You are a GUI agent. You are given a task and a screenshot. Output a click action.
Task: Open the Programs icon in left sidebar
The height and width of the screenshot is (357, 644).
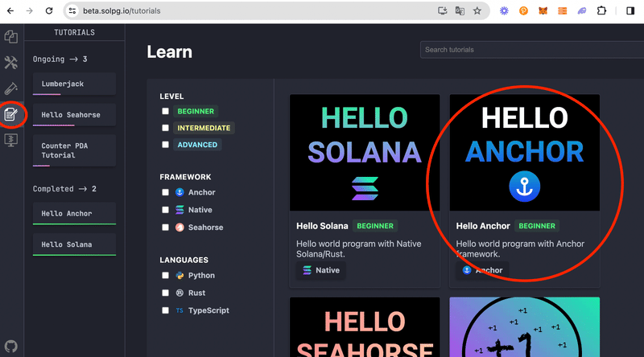click(11, 141)
